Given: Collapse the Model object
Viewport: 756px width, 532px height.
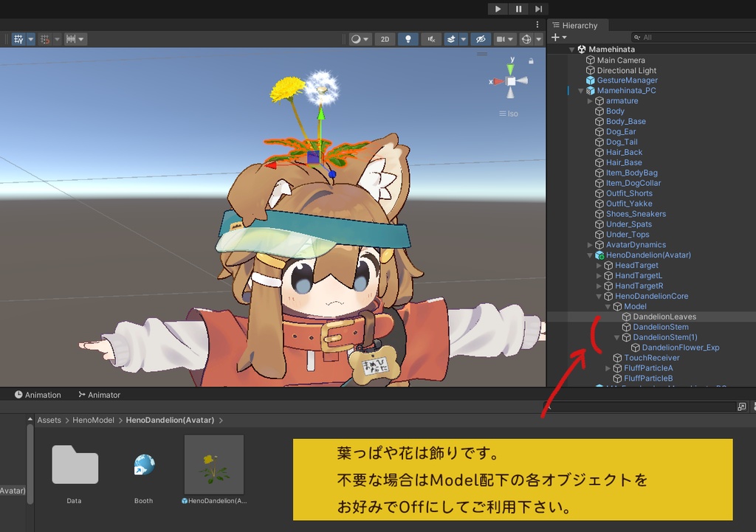Looking at the screenshot, I should 608,306.
